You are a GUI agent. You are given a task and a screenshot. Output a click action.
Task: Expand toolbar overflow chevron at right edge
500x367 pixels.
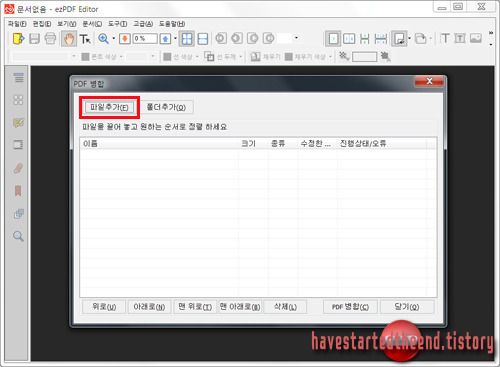pyautogui.click(x=491, y=33)
